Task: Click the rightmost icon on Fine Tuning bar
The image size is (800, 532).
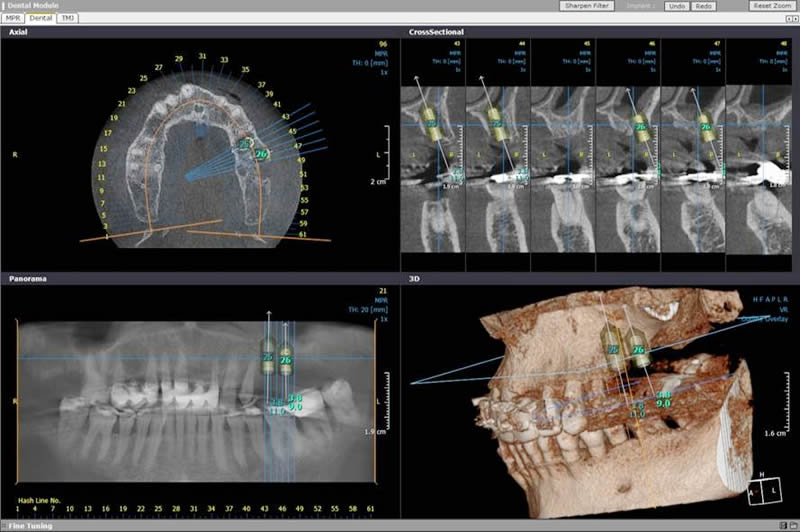Action: pyautogui.click(x=793, y=525)
